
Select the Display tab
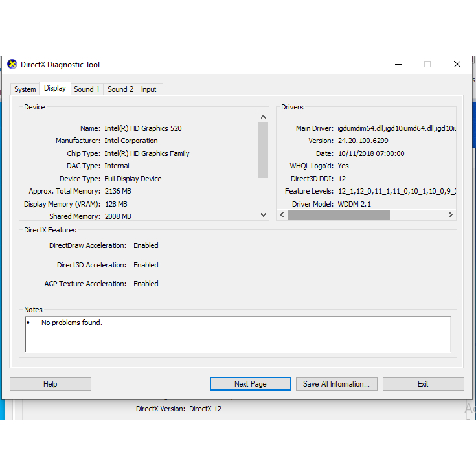[x=55, y=88]
